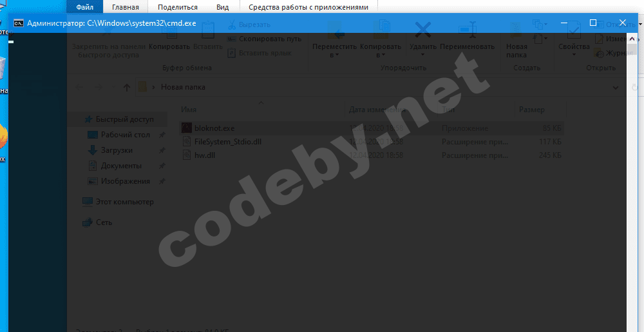This screenshot has width=644, height=332.
Task: Open the Копировать в dropdown arrow
Action: click(383, 55)
